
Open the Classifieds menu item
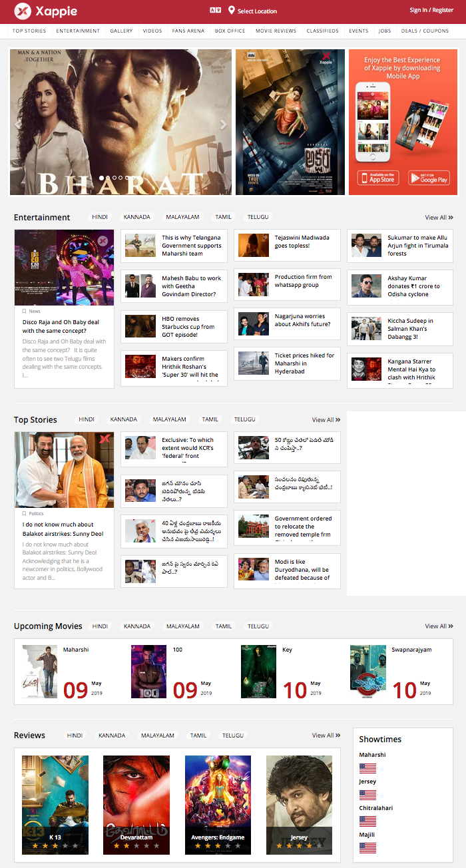(323, 31)
